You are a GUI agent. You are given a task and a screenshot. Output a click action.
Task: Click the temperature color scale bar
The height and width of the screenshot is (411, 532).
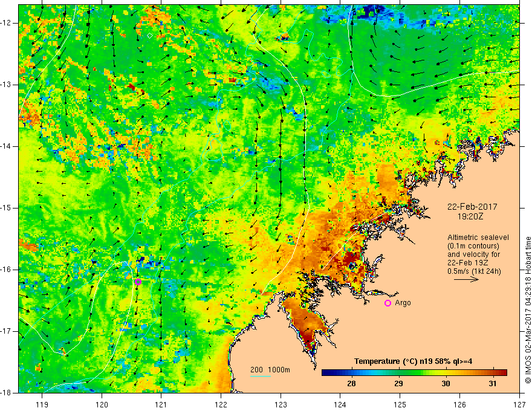pos(414,373)
